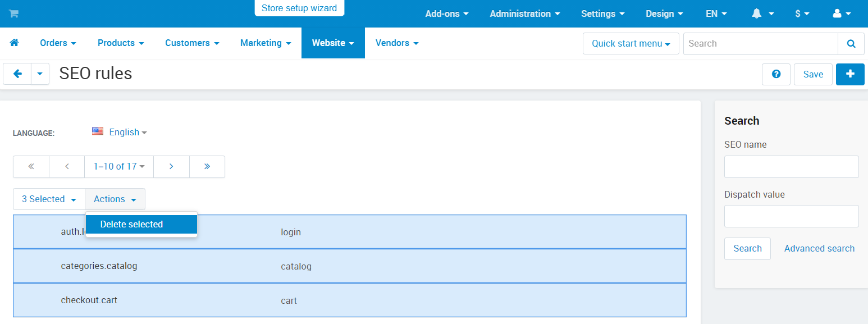Launch the Store setup wizard
This screenshot has width=868, height=324.
299,8
